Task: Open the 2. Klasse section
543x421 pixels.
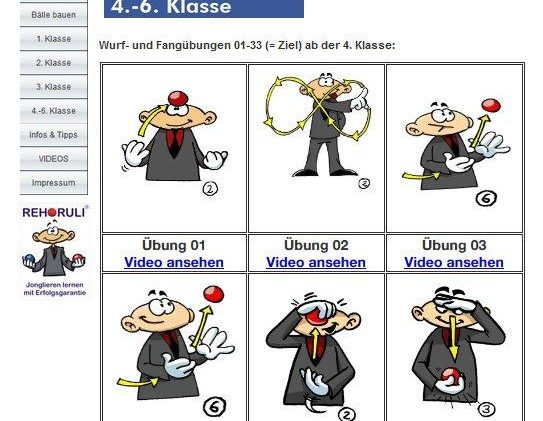Action: [x=54, y=63]
